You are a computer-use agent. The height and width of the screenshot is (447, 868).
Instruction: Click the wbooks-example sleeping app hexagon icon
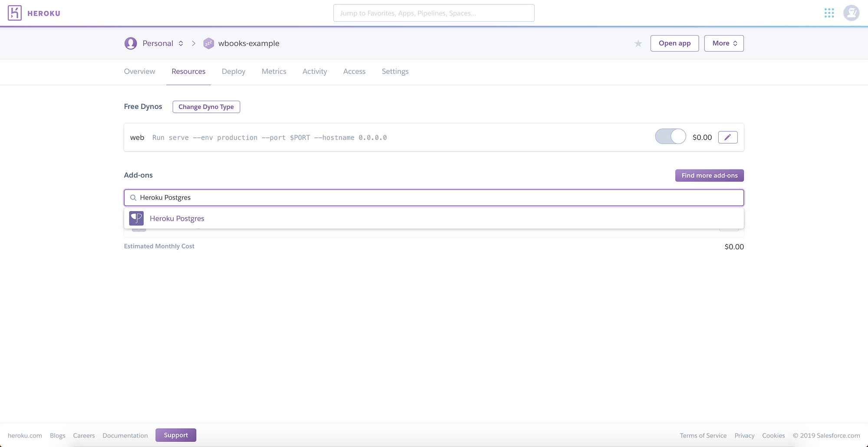click(x=209, y=43)
